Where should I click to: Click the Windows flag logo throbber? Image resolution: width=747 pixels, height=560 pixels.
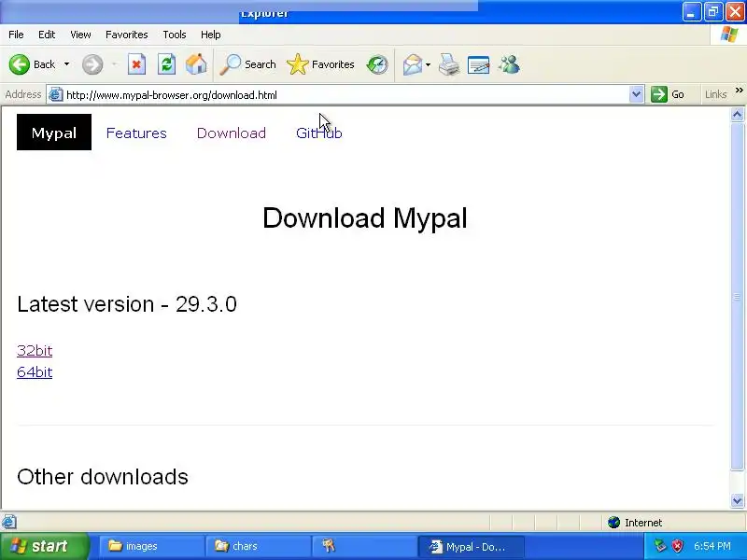point(729,35)
